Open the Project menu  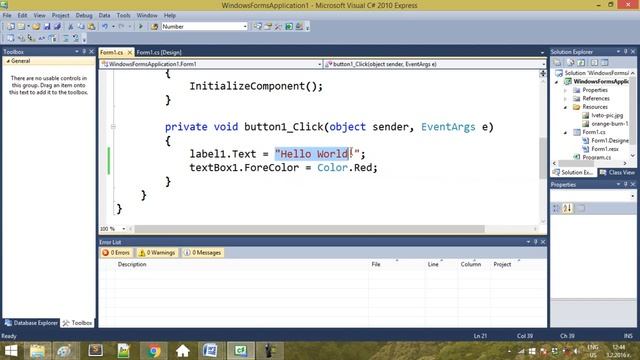click(60, 15)
